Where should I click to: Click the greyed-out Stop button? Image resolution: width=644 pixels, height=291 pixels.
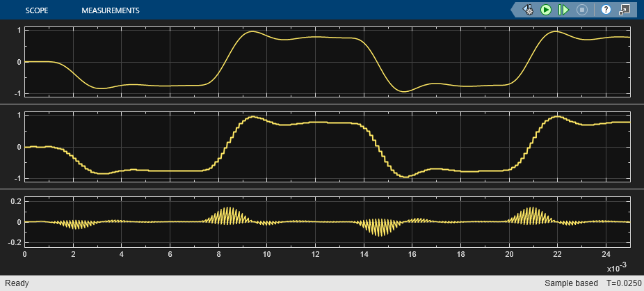point(582,10)
